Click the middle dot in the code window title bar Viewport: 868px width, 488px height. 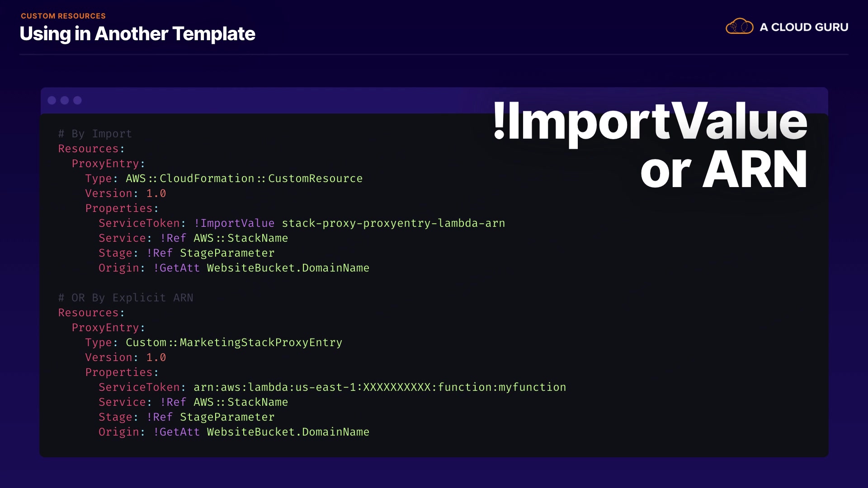pos(65,100)
